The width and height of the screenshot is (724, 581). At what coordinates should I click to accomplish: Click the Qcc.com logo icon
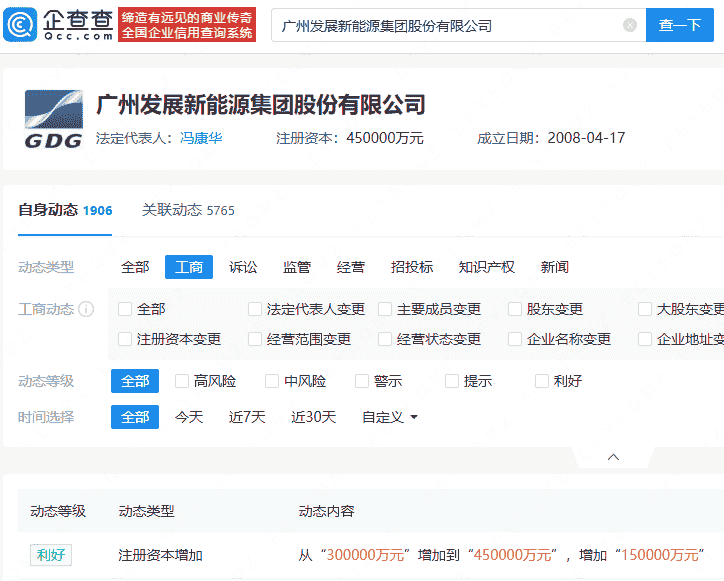[23, 24]
